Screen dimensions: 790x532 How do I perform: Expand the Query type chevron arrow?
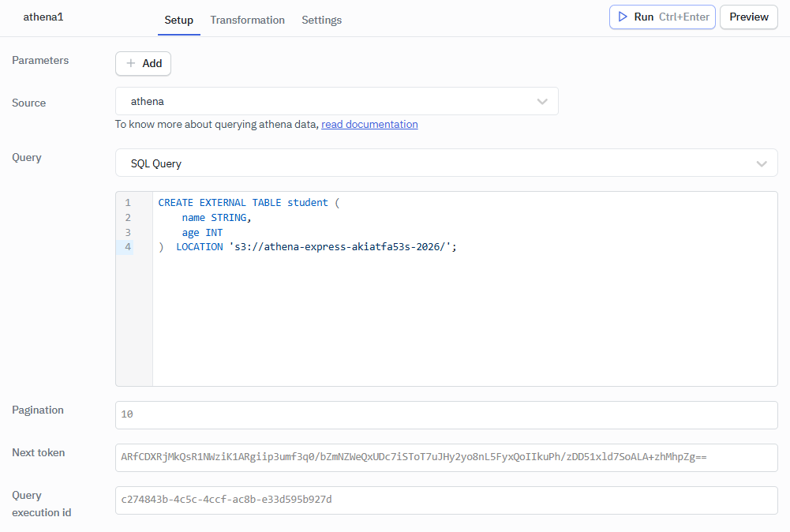coord(762,164)
